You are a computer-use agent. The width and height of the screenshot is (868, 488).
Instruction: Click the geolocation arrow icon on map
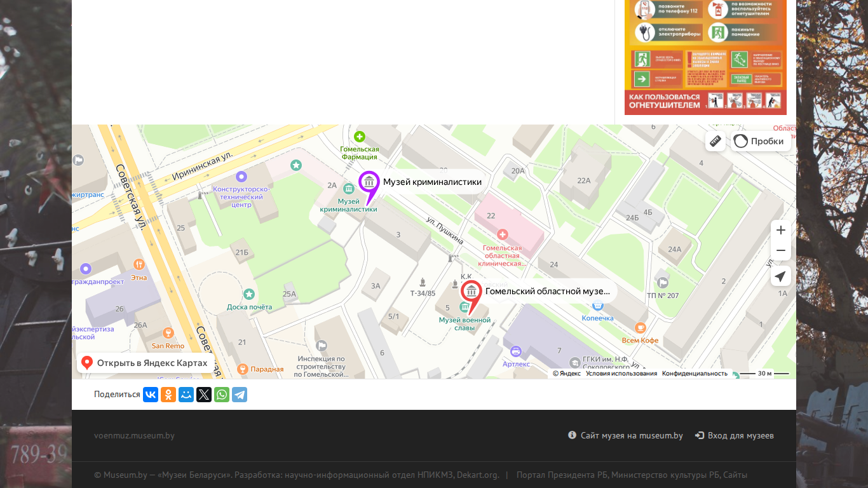pyautogui.click(x=781, y=276)
